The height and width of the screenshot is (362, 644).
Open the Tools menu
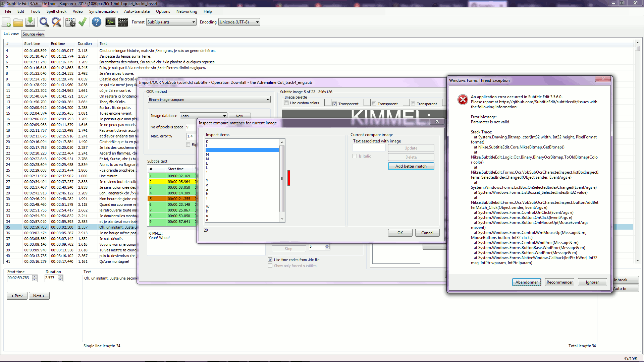point(35,11)
